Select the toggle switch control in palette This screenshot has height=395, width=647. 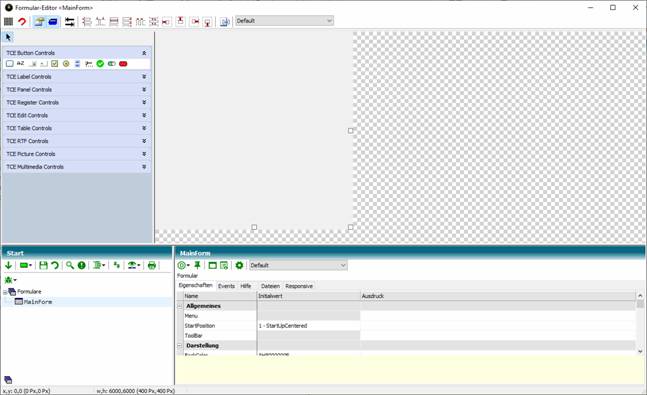[x=111, y=64]
